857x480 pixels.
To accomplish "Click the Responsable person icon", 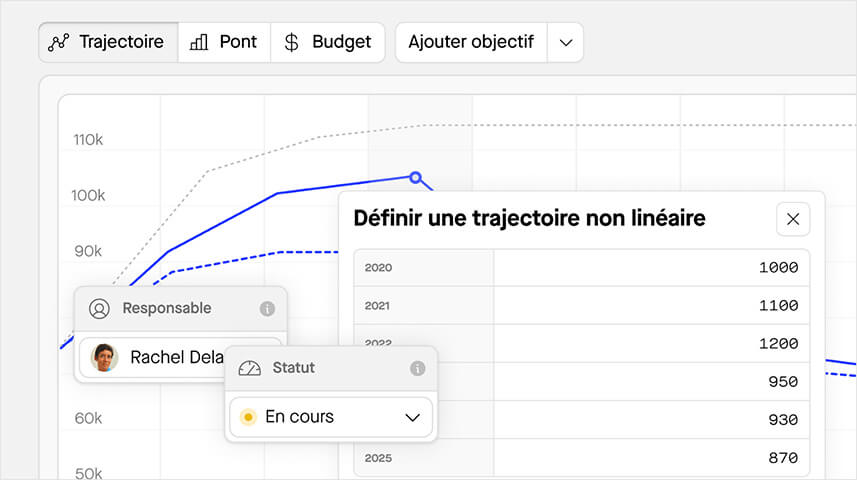I will tap(99, 308).
